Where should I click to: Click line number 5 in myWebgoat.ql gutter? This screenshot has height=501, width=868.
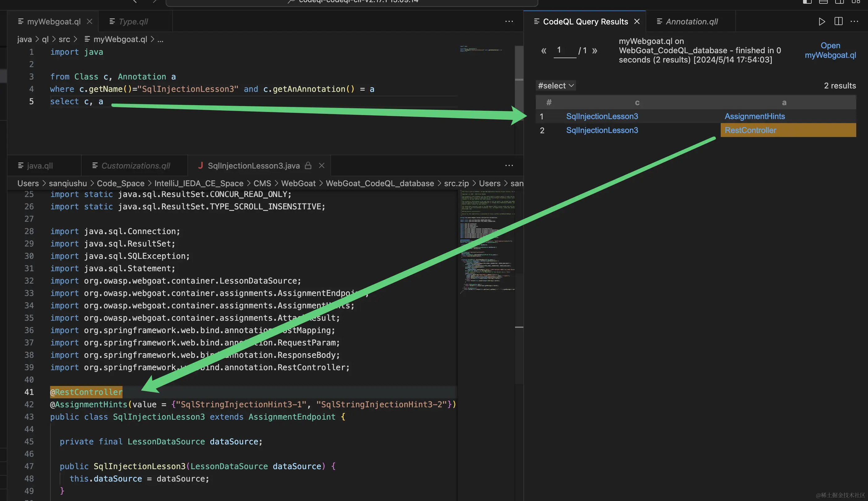click(31, 101)
